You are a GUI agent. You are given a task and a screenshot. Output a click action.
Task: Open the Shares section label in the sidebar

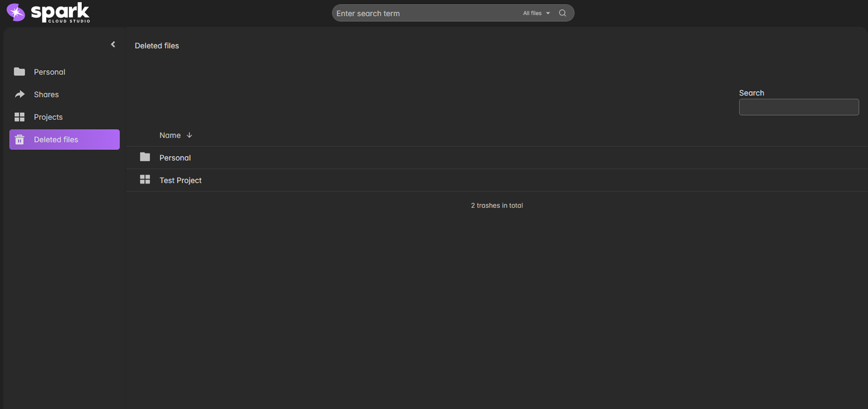[x=46, y=94]
